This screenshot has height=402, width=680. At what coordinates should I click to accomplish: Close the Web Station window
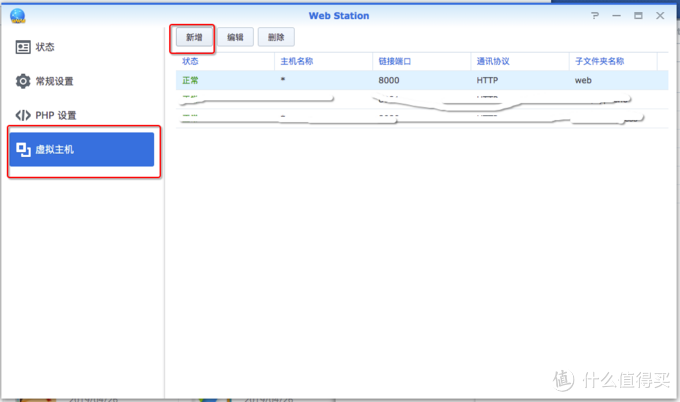[660, 16]
